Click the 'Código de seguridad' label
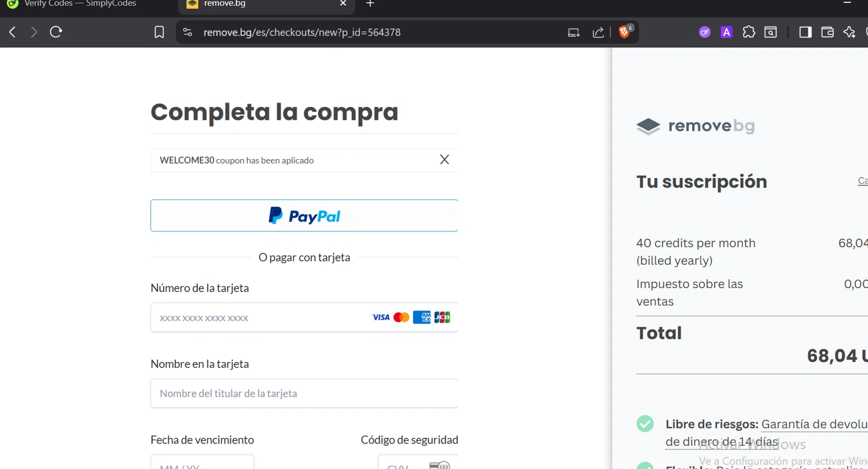 [x=410, y=440]
